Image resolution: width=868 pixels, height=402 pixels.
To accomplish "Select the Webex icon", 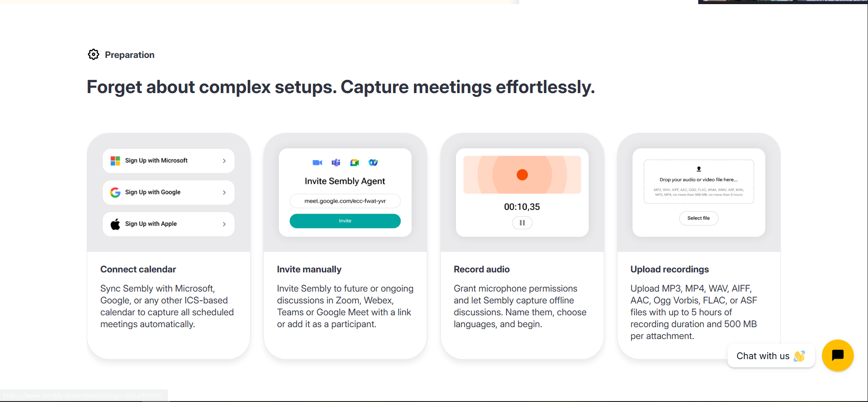I will pyautogui.click(x=373, y=162).
